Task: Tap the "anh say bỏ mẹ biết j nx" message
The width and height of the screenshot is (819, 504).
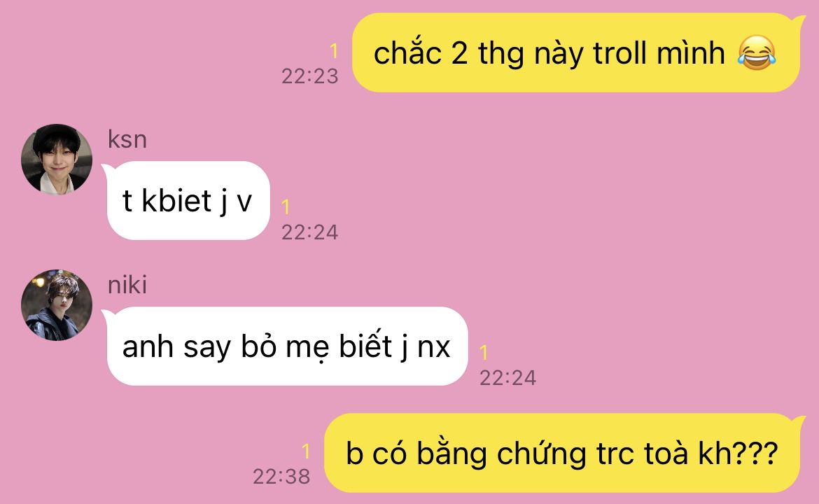Action: click(286, 346)
